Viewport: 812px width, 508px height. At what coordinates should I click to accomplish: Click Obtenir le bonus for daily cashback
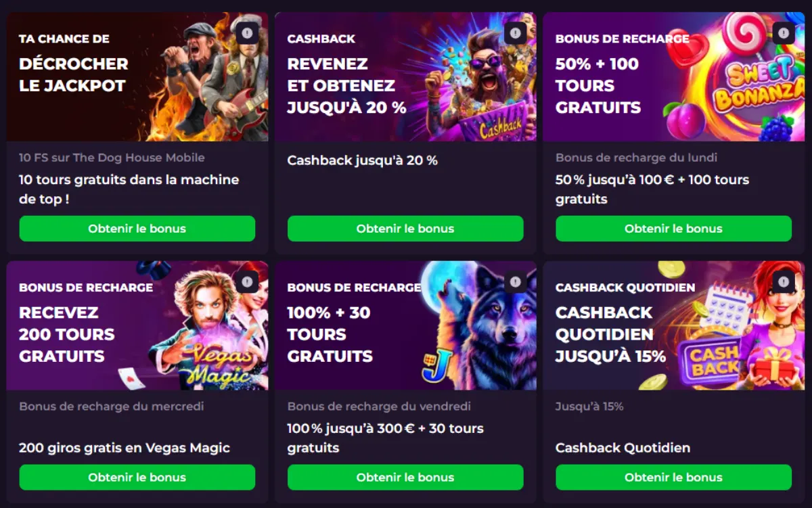pos(673,477)
